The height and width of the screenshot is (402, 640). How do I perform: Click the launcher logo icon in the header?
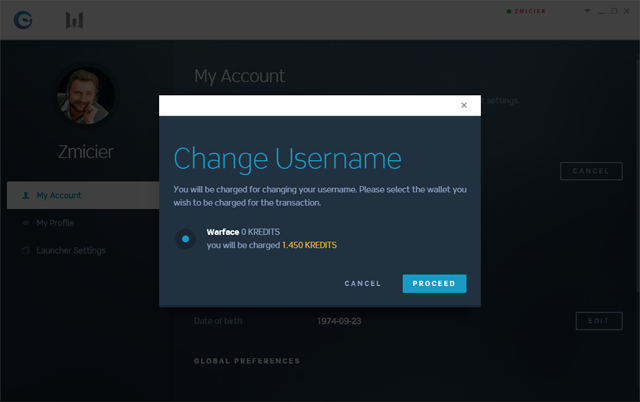tap(23, 19)
